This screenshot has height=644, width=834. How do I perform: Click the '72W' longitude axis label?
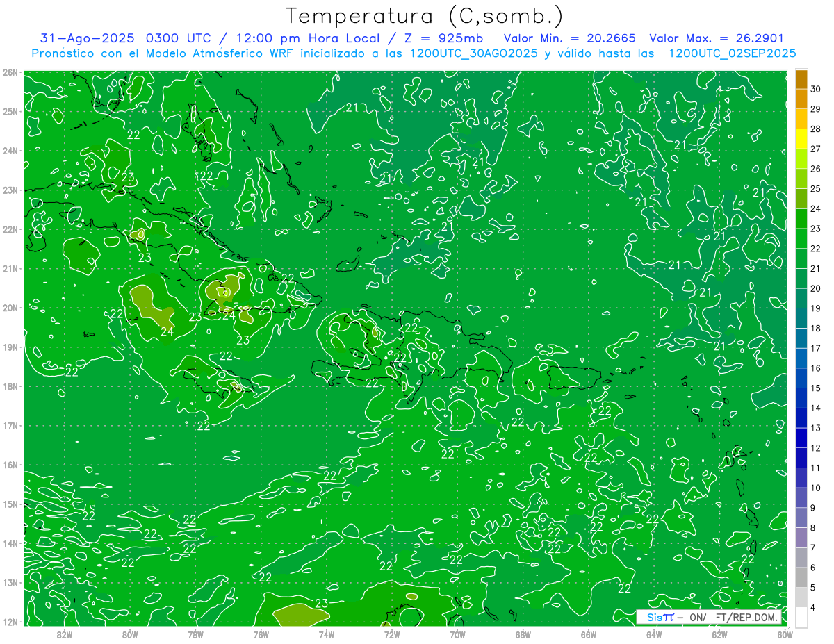click(x=392, y=634)
